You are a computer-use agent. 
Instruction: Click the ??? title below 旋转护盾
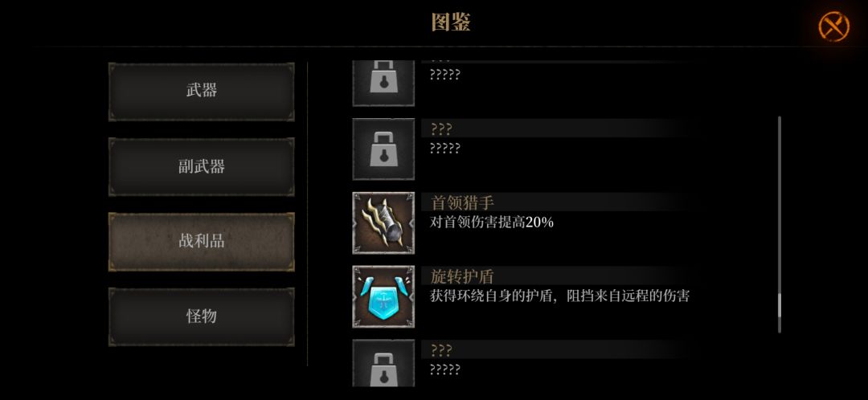[441, 350]
